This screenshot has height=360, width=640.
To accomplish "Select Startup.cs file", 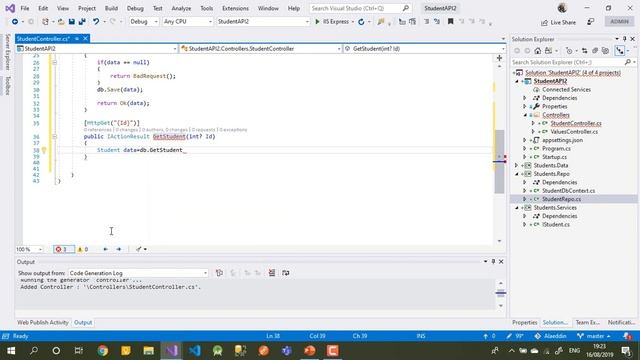I will [x=554, y=157].
